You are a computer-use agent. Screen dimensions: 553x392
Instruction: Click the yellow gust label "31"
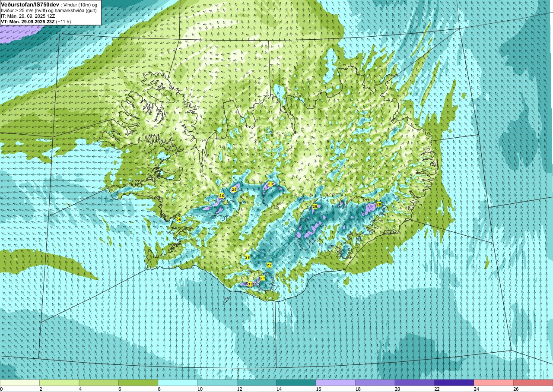click(250, 284)
